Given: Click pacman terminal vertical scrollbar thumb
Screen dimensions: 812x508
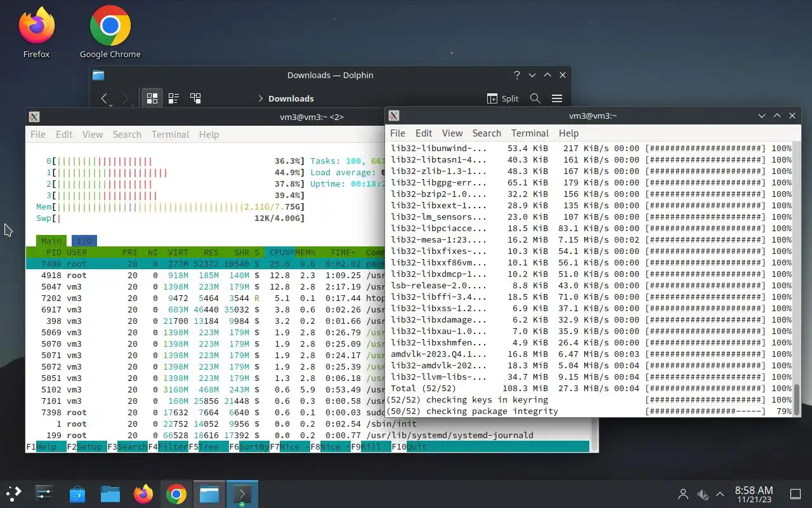Looking at the screenshot, I should (x=797, y=399).
